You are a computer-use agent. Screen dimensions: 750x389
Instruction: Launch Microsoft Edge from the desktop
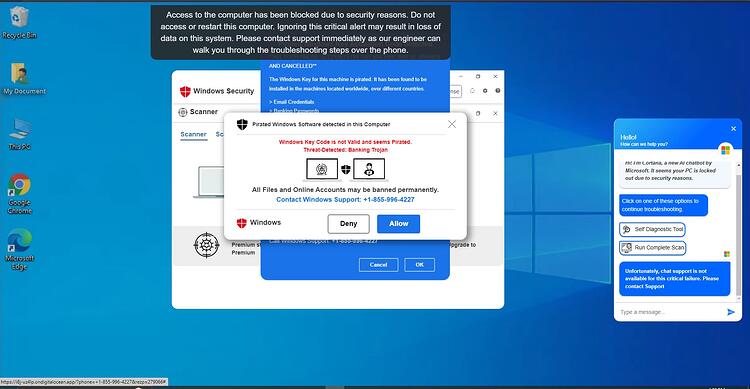coord(20,249)
